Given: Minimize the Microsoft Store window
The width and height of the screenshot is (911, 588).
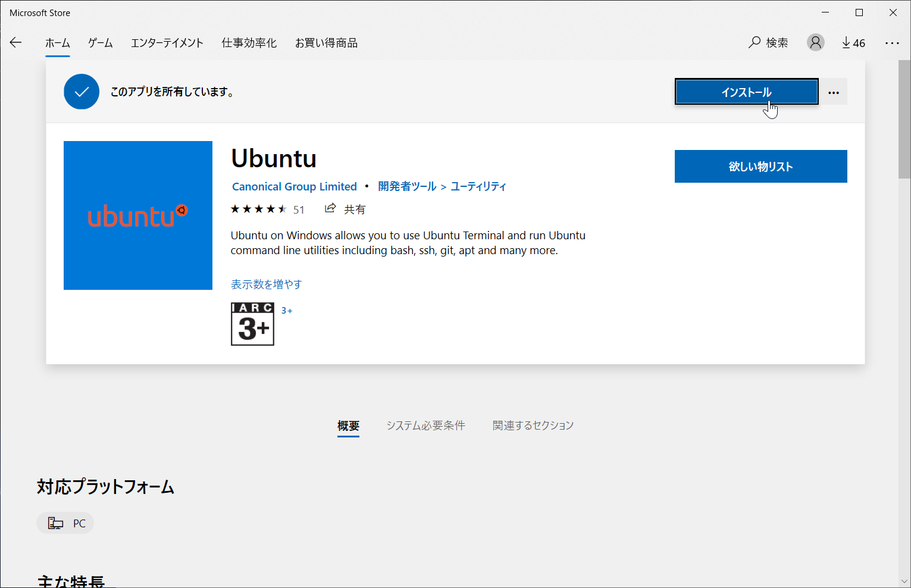Looking at the screenshot, I should click(x=825, y=12).
